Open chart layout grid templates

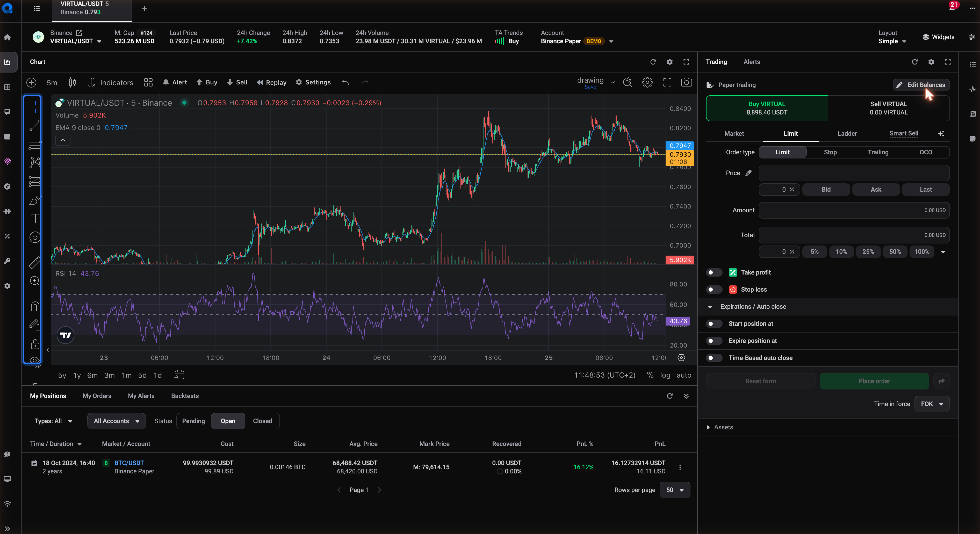(x=148, y=83)
